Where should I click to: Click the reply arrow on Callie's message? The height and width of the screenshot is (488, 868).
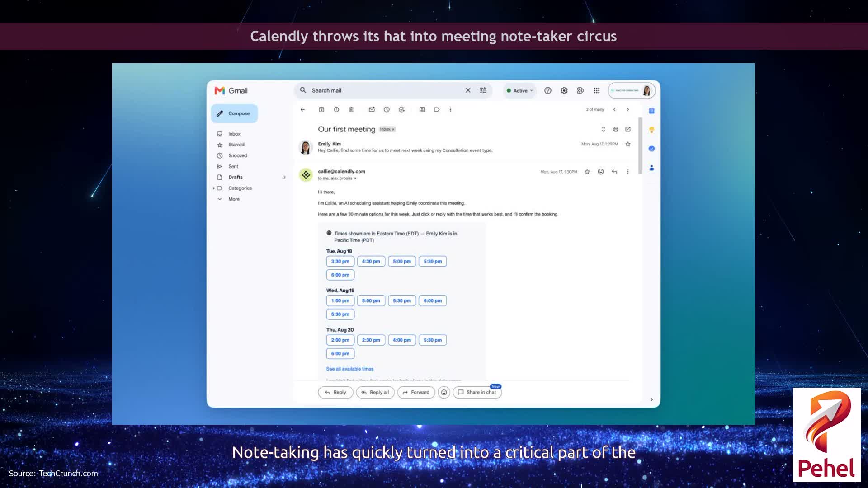tap(614, 172)
